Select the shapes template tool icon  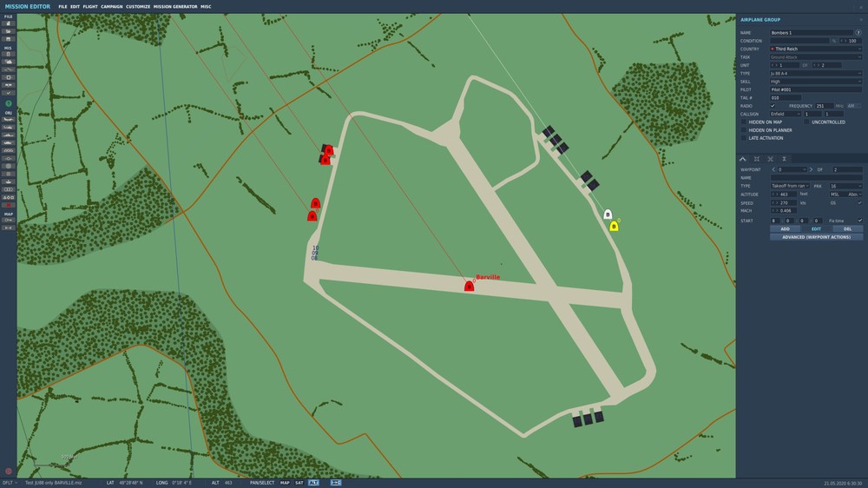click(x=9, y=197)
